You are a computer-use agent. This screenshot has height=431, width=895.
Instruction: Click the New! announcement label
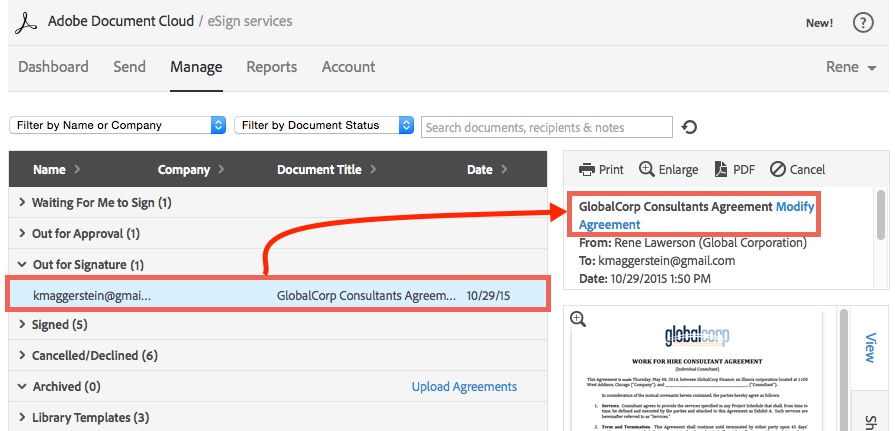coord(819,23)
